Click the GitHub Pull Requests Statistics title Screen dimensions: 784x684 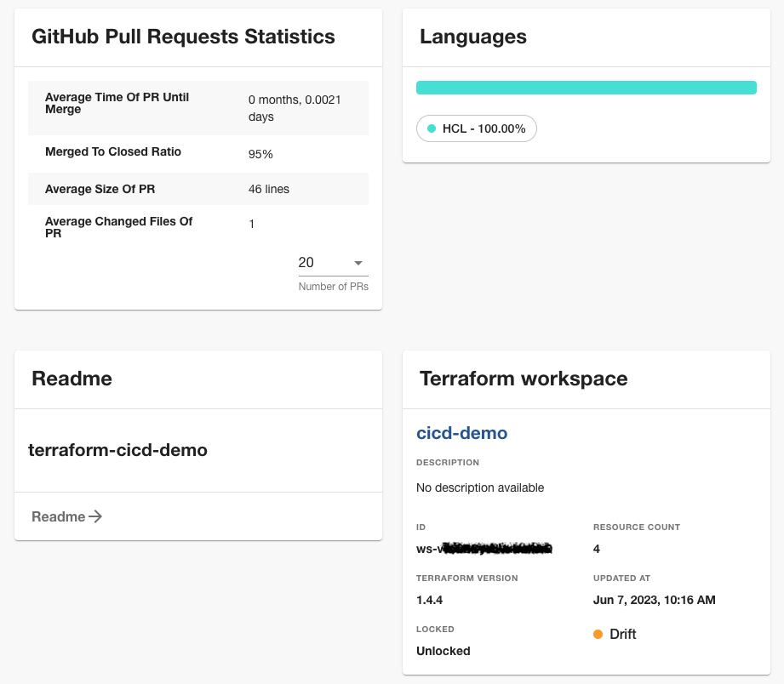(183, 37)
